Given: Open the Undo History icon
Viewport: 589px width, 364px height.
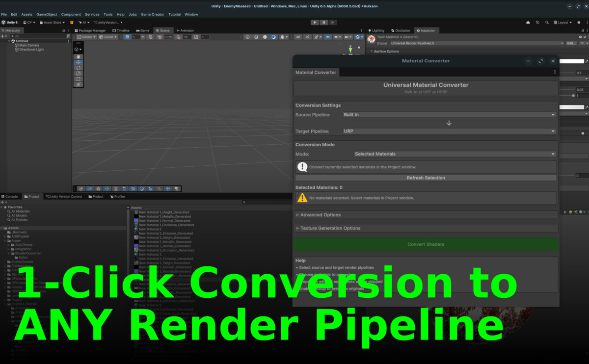Looking at the screenshot, I should point(537,22).
